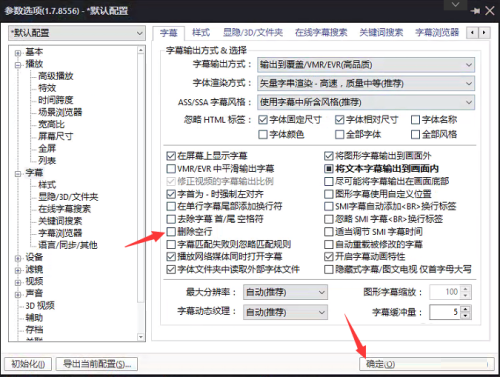Click the pin icon in the title bar

[475, 11]
